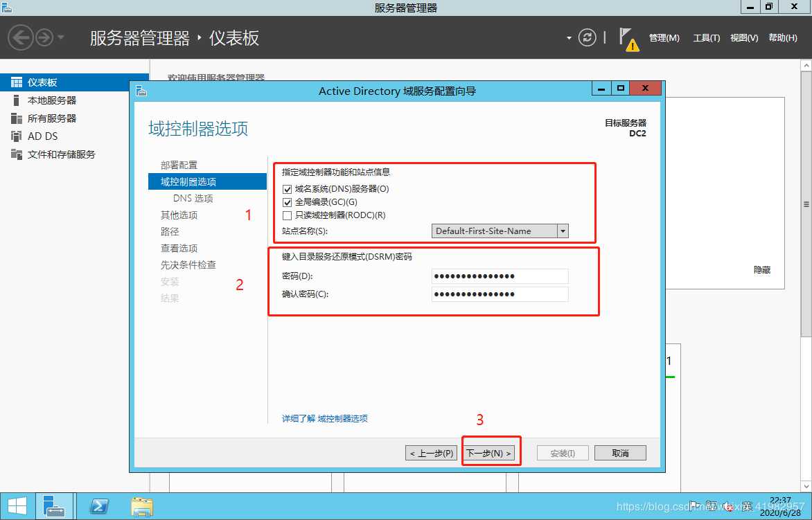Go to 先决条件检查 wizard step
The width and height of the screenshot is (812, 520).
188,265
